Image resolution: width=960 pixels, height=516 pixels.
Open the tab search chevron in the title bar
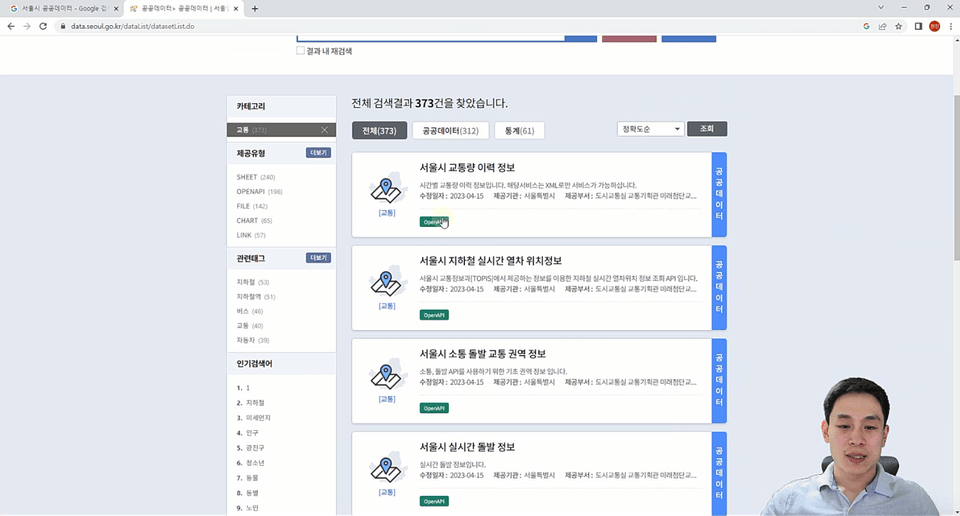coord(880,8)
